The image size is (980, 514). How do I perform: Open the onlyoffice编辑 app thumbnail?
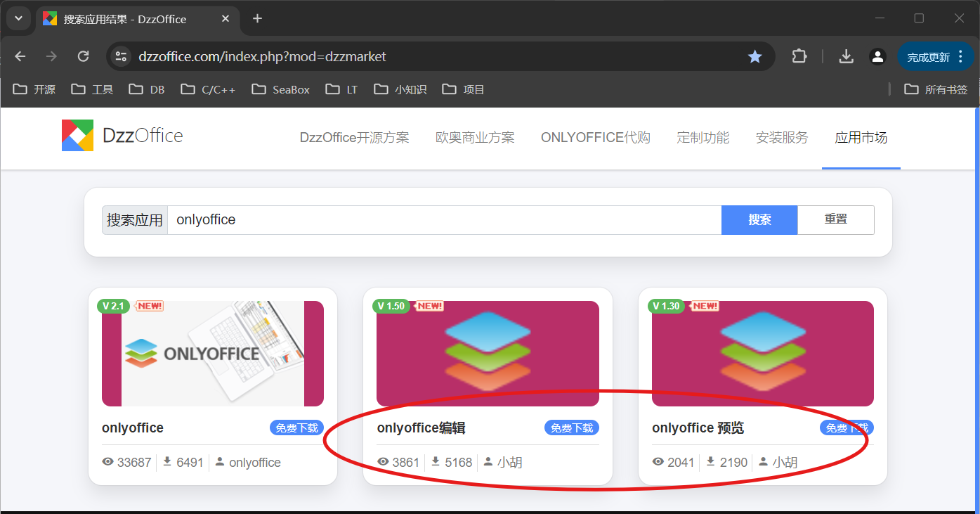pyautogui.click(x=488, y=354)
